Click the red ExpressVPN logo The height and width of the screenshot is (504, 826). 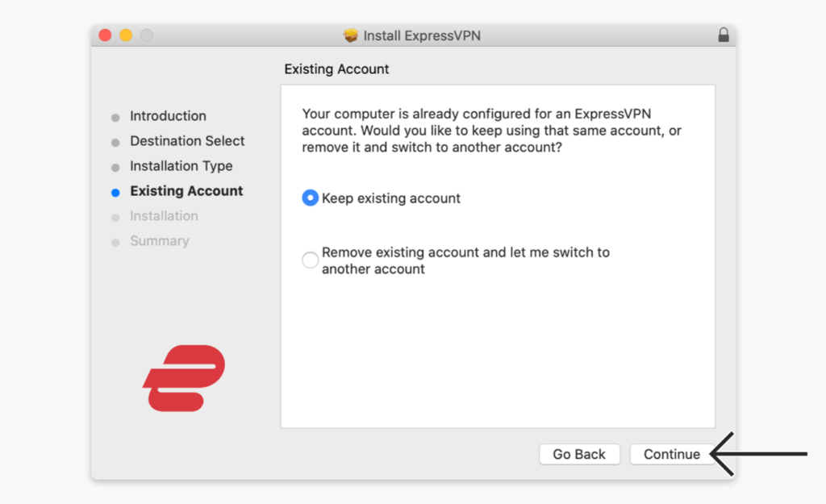click(x=182, y=379)
